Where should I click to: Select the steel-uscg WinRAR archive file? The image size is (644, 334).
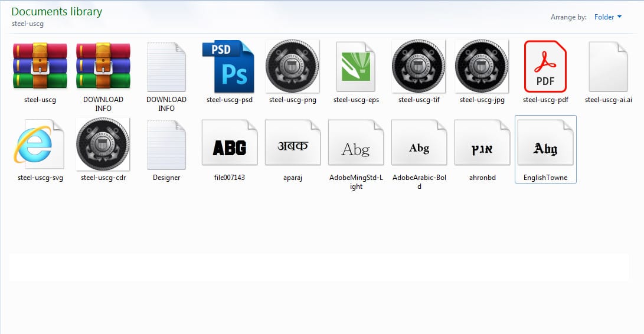tap(40, 66)
